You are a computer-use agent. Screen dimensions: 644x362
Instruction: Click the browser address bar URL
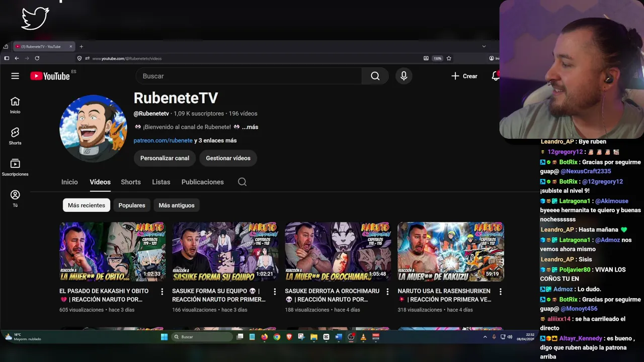[x=127, y=58]
